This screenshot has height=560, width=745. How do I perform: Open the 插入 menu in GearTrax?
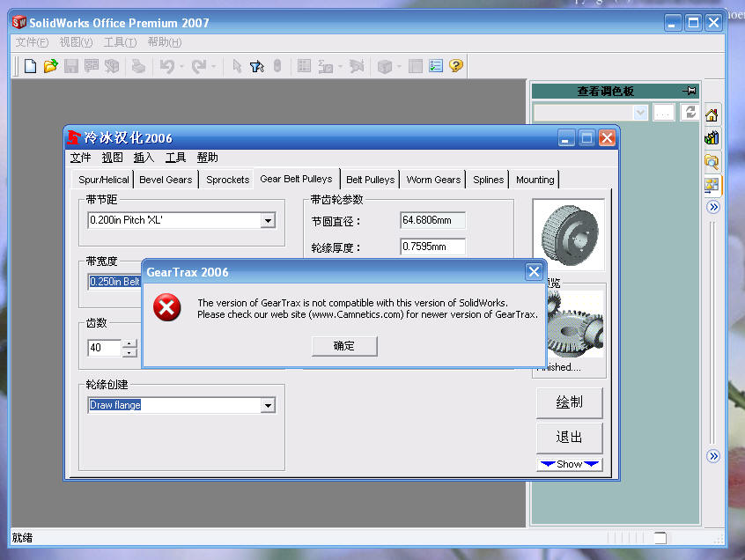click(x=144, y=158)
